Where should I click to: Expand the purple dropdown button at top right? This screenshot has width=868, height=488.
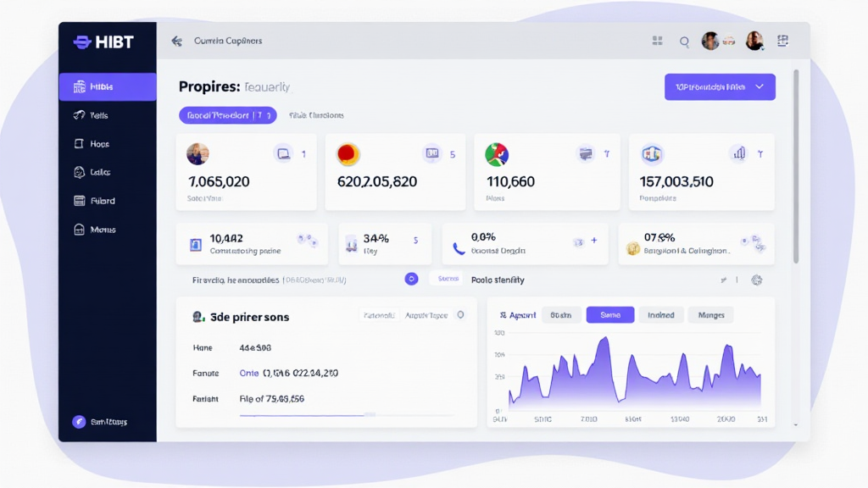[720, 86]
